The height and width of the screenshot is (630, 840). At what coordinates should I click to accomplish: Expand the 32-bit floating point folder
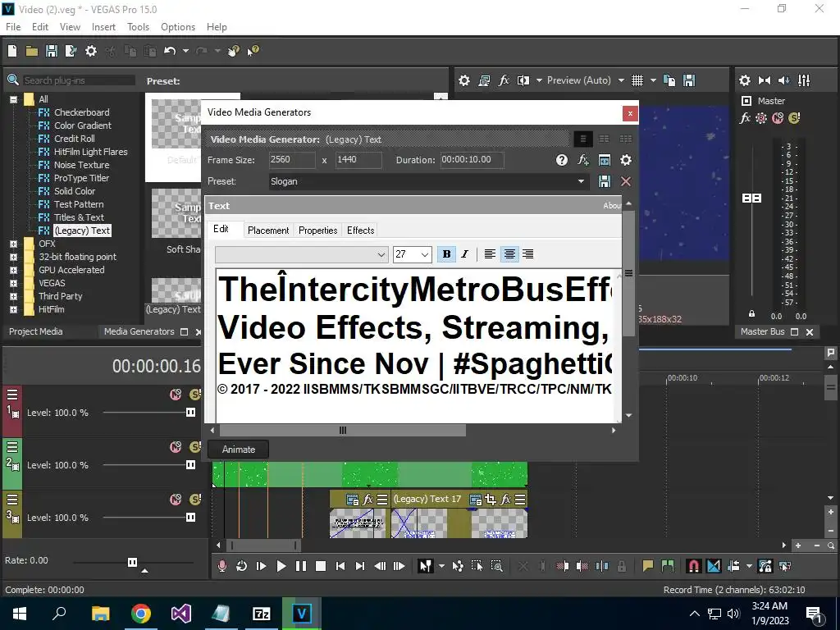point(13,257)
